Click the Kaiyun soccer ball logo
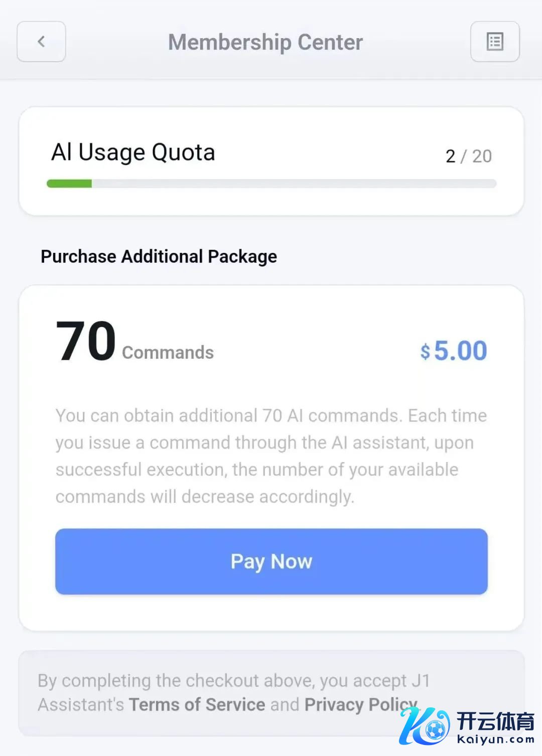Screen dimensions: 542x756 426,726
